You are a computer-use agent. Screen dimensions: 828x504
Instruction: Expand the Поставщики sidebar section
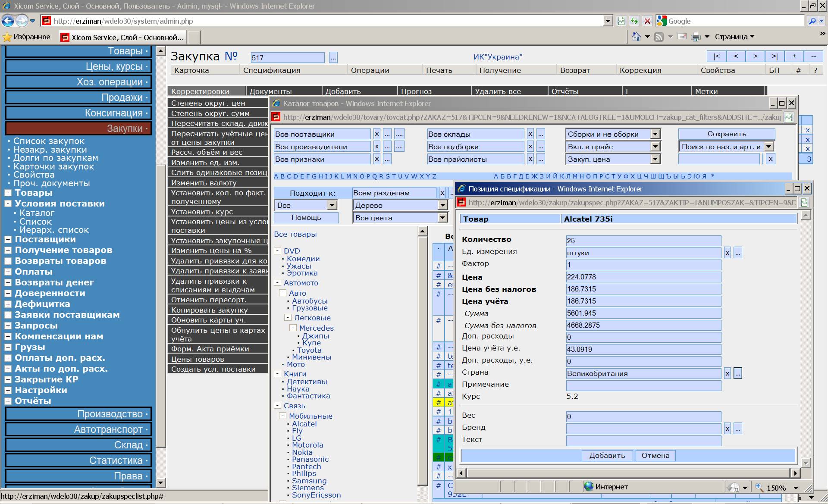[x=8, y=239]
